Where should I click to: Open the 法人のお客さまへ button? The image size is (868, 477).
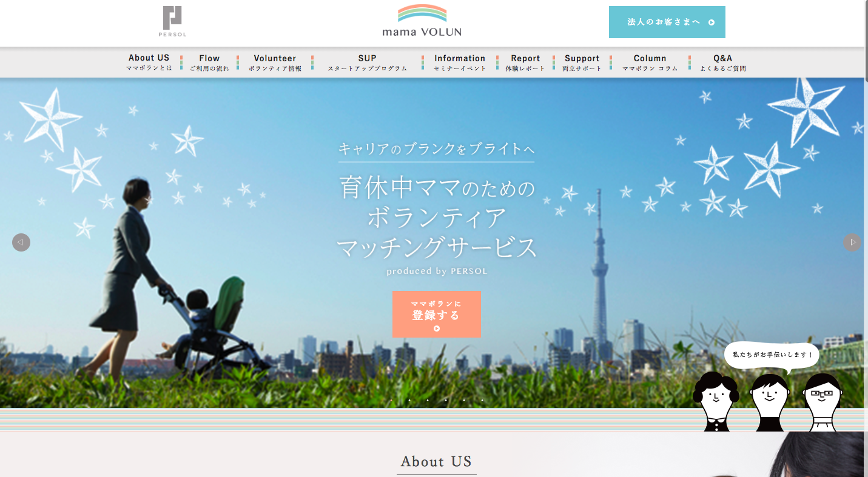click(667, 22)
